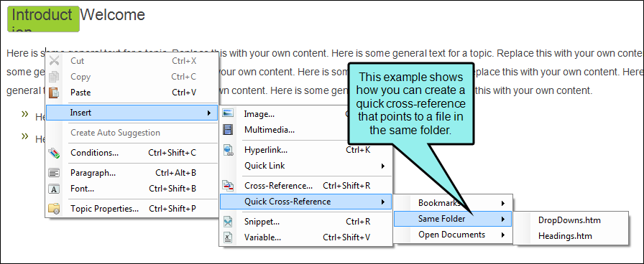Click the Paste clipboard icon

click(x=54, y=93)
